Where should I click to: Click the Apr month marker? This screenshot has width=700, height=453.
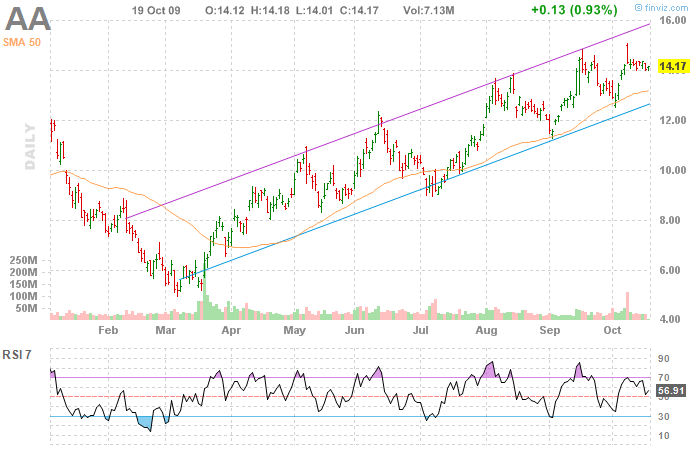pyautogui.click(x=231, y=329)
